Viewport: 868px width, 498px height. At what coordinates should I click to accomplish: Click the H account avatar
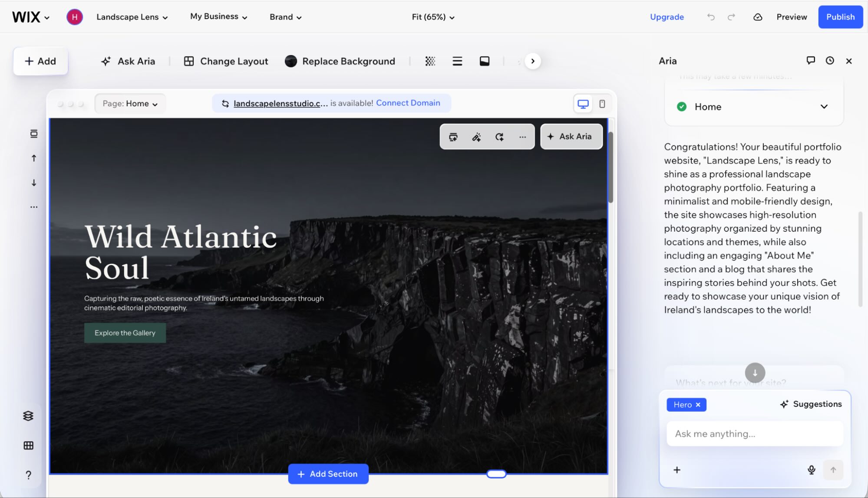75,17
